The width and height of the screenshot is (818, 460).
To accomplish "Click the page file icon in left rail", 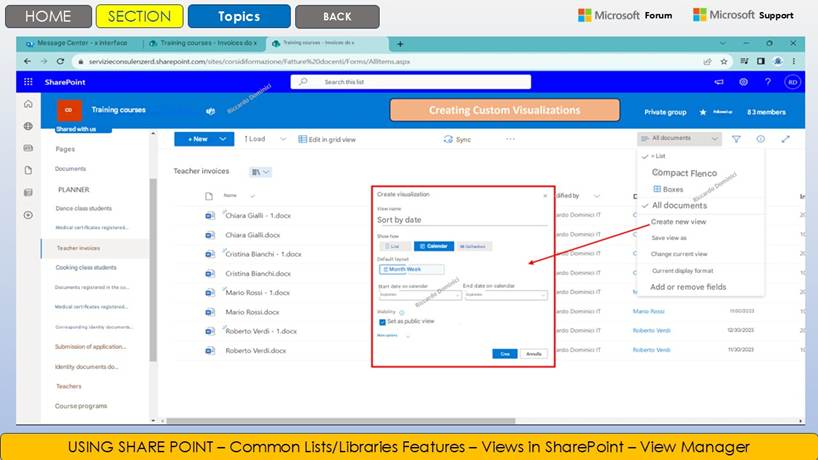I will coord(28,170).
